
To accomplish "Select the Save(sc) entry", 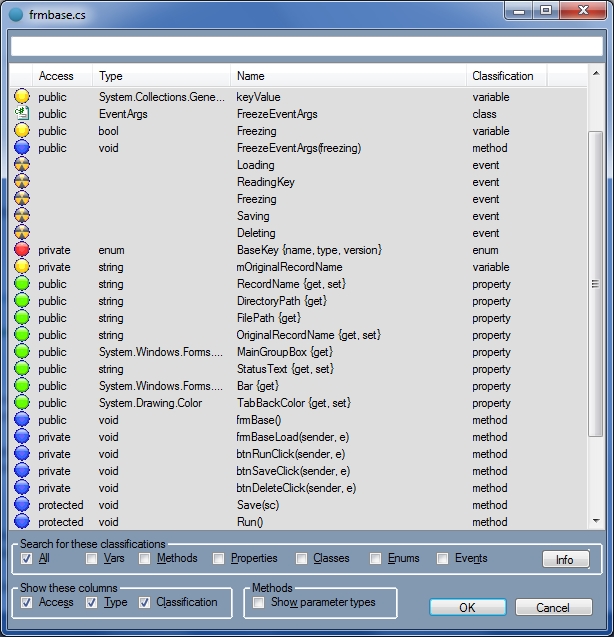I will 258,505.
